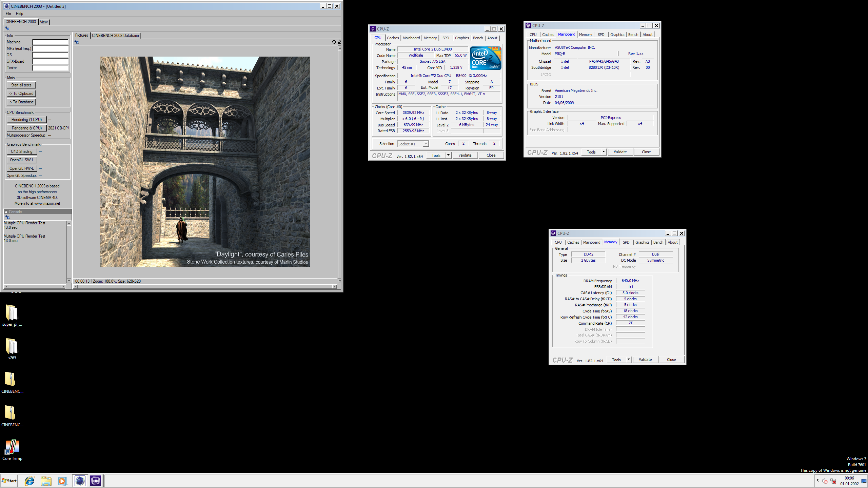Click the To Database button
868x488 pixels.
(21, 102)
